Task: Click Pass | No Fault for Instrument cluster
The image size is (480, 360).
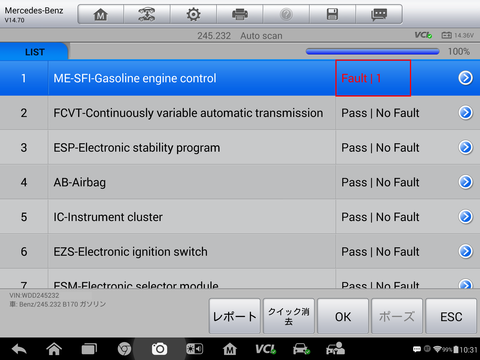Action: [380, 217]
